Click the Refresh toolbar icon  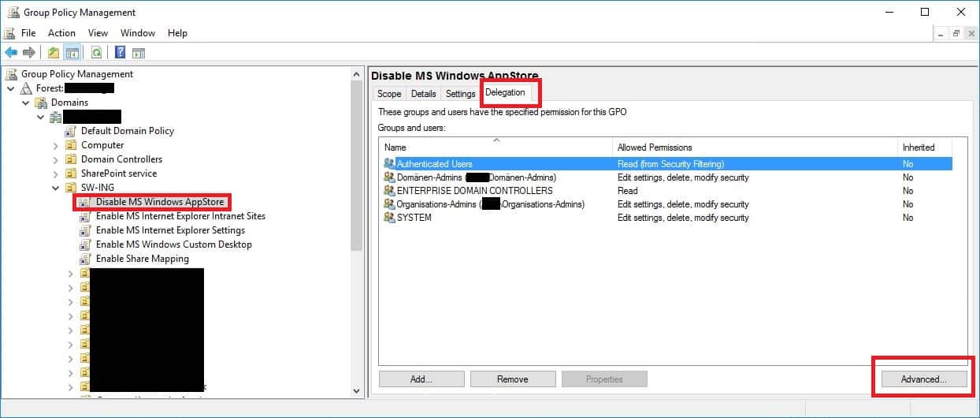coord(96,53)
